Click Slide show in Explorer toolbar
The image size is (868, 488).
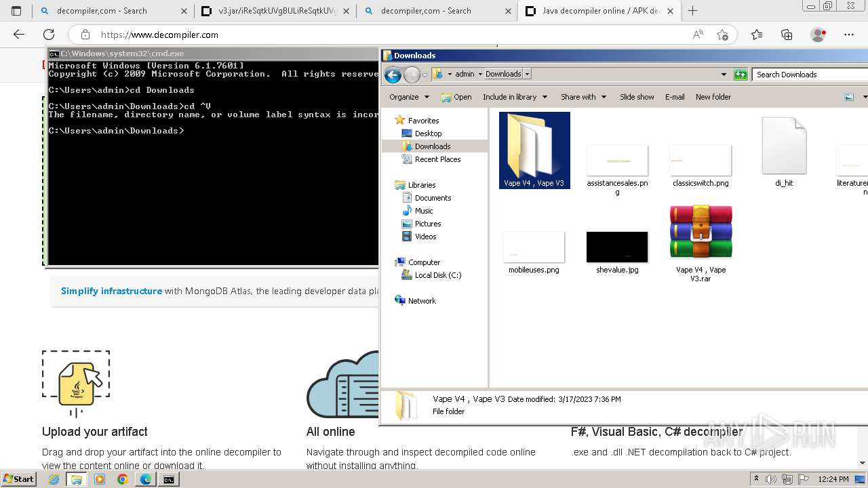[637, 97]
